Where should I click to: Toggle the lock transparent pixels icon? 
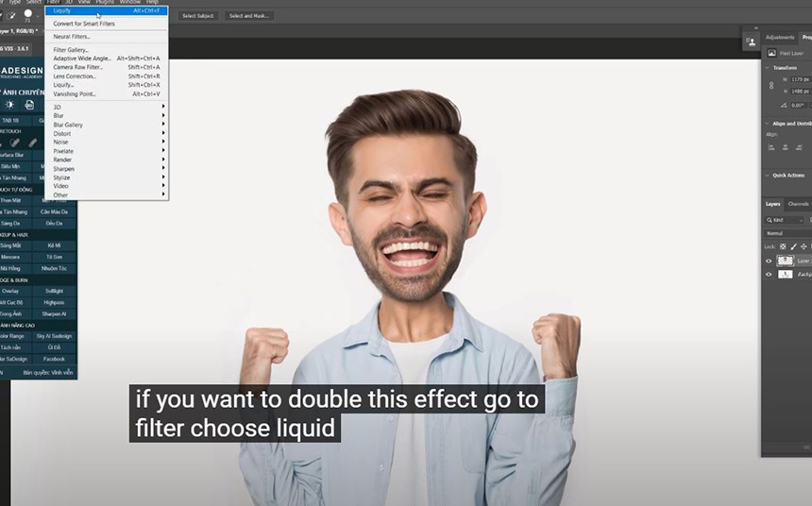(783, 246)
